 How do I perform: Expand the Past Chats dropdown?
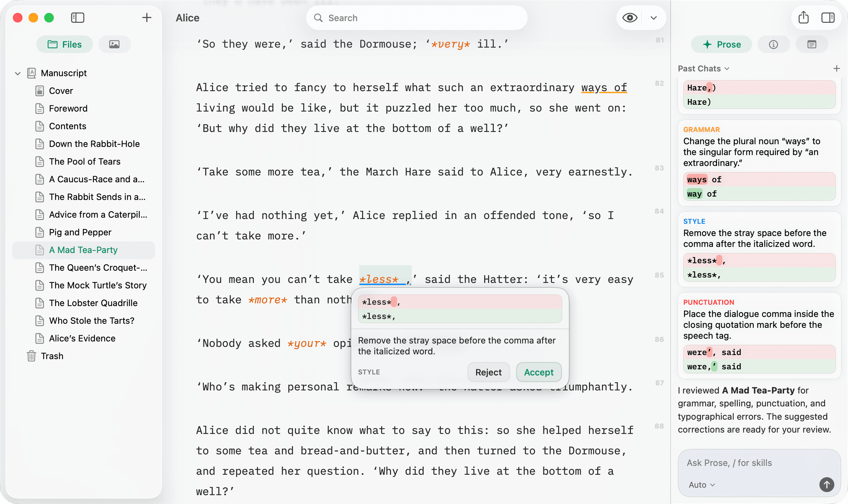tap(704, 68)
